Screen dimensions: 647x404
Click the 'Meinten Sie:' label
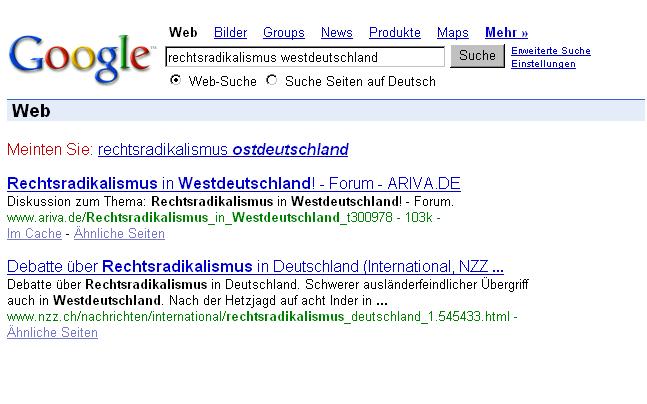pos(50,149)
